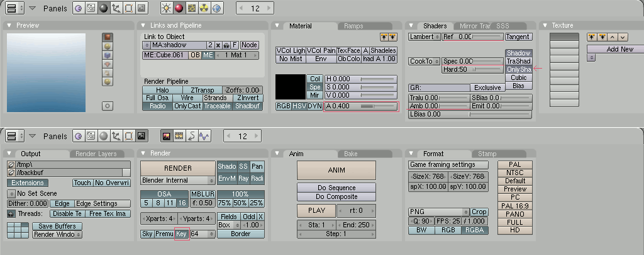The image size is (644, 255).
Task: Paste material settings in Material panel
Action: pos(392,37)
